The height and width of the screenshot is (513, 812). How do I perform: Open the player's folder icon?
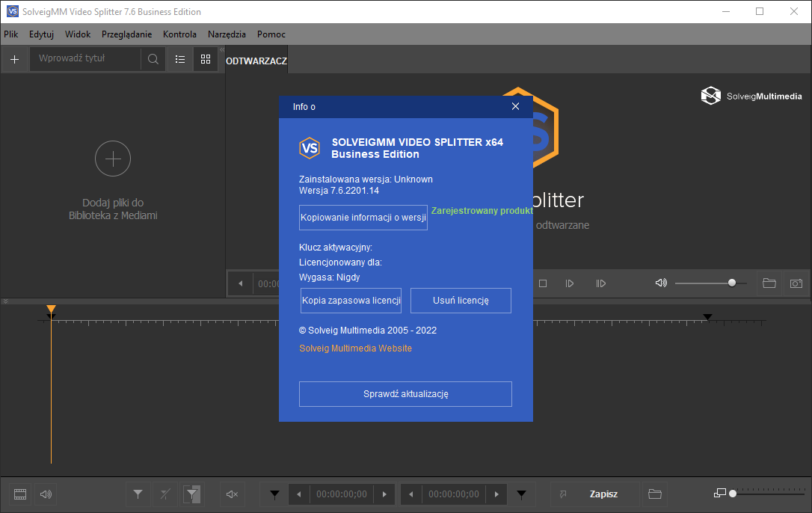[x=769, y=283]
